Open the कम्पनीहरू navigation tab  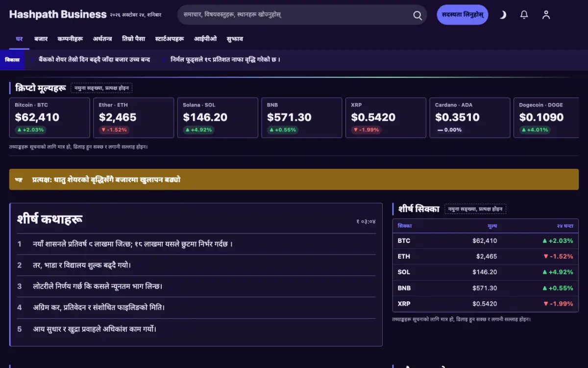70,39
